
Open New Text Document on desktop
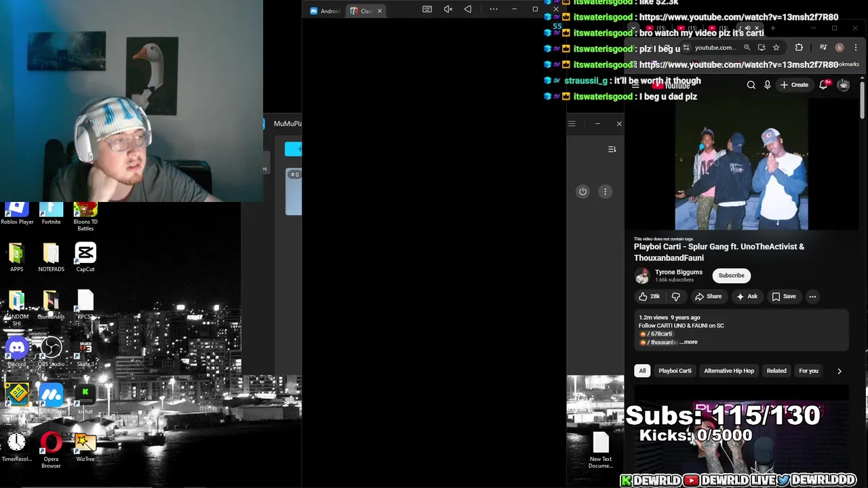point(601,451)
